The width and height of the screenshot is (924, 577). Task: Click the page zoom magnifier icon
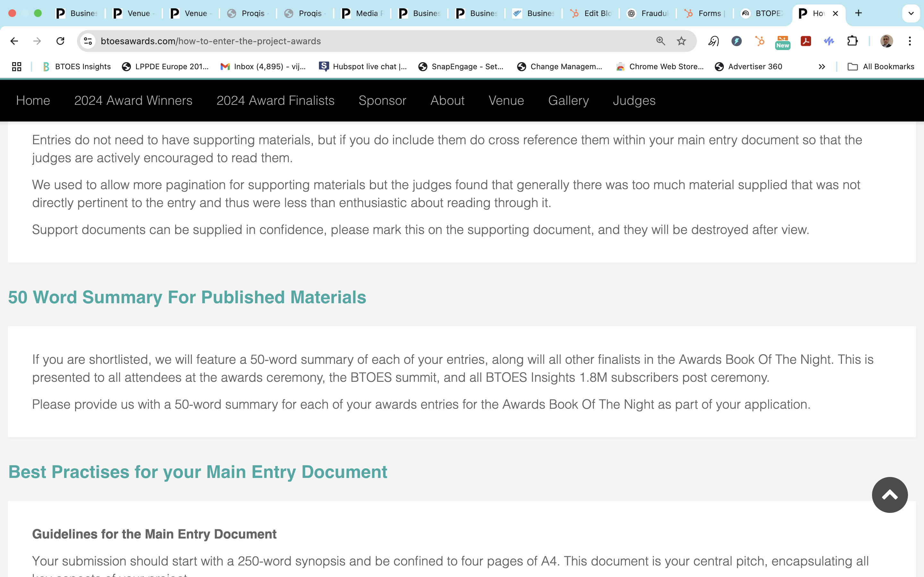click(661, 41)
